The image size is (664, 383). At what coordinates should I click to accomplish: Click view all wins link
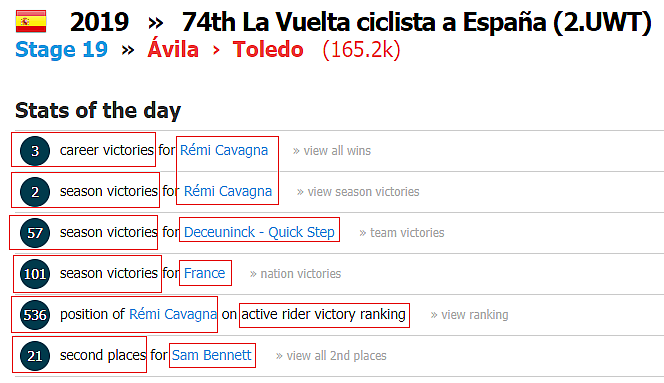[x=332, y=151]
